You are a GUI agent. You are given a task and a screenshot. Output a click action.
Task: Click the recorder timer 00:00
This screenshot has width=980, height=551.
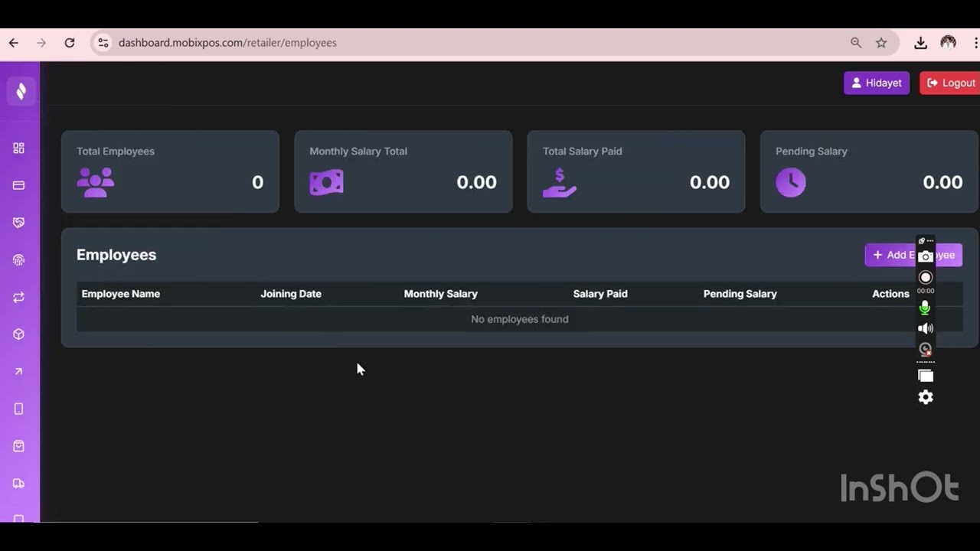pyautogui.click(x=926, y=291)
